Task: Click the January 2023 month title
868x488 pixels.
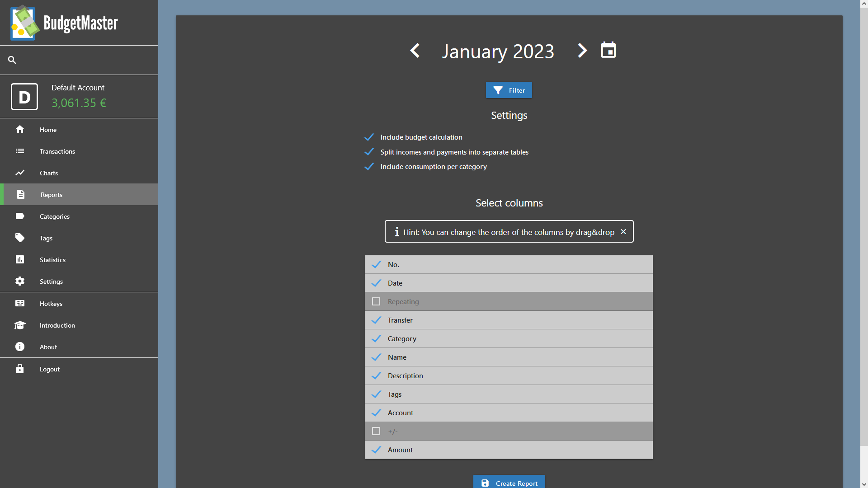Action: [x=498, y=51]
